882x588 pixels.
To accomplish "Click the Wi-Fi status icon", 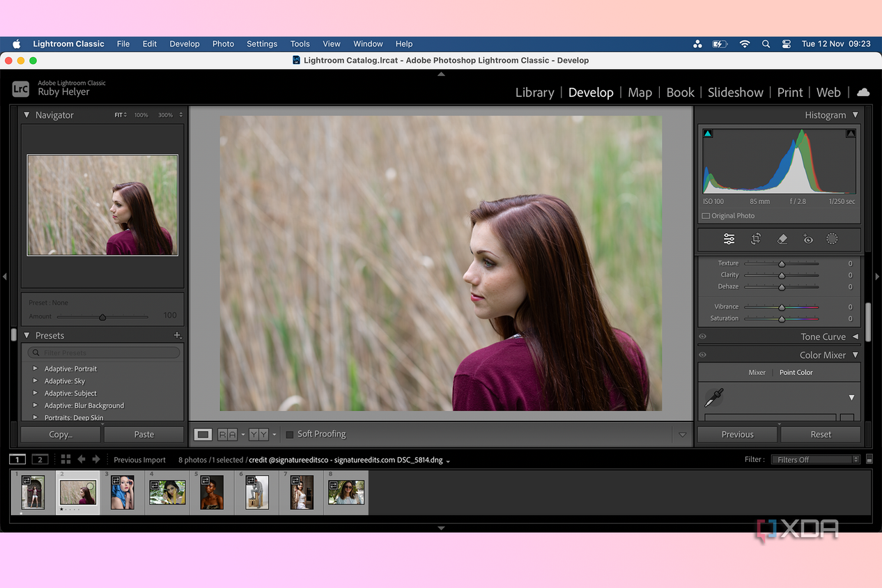I will (745, 44).
